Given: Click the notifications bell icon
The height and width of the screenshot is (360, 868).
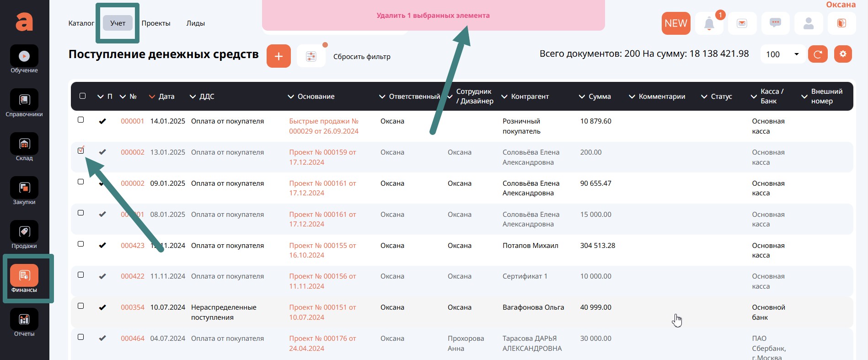Looking at the screenshot, I should coord(709,23).
